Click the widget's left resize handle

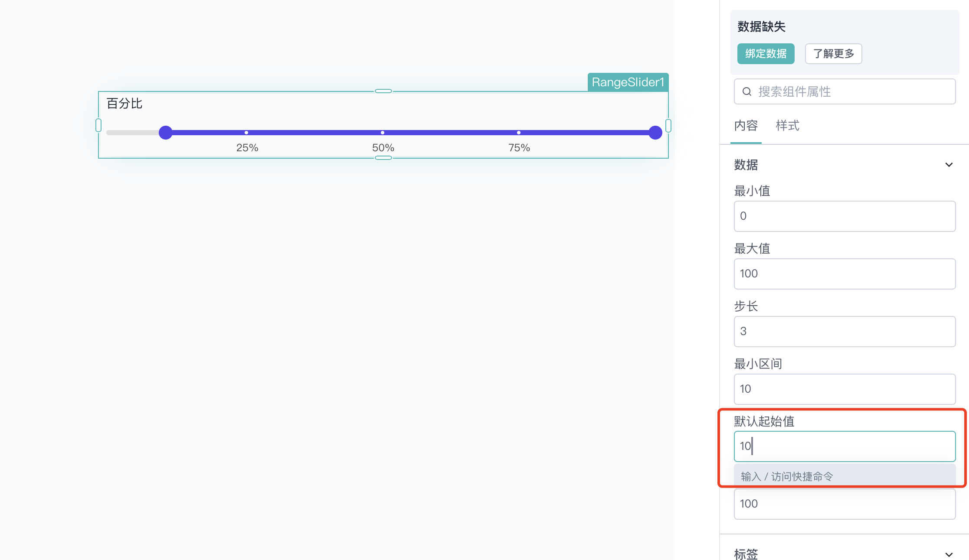98,125
